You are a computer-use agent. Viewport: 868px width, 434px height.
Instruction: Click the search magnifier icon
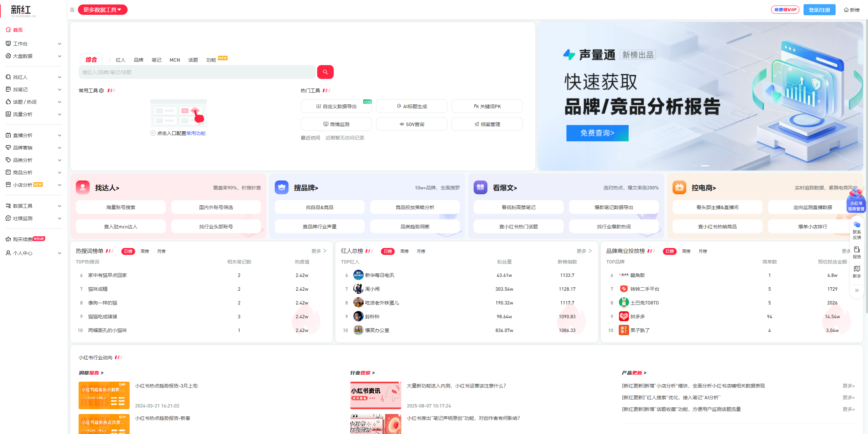click(325, 72)
